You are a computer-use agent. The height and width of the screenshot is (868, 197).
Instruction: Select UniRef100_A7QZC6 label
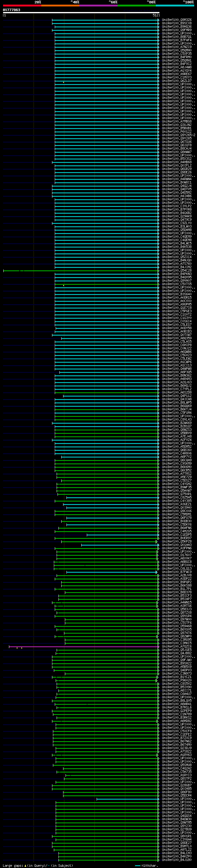click(177, 646)
